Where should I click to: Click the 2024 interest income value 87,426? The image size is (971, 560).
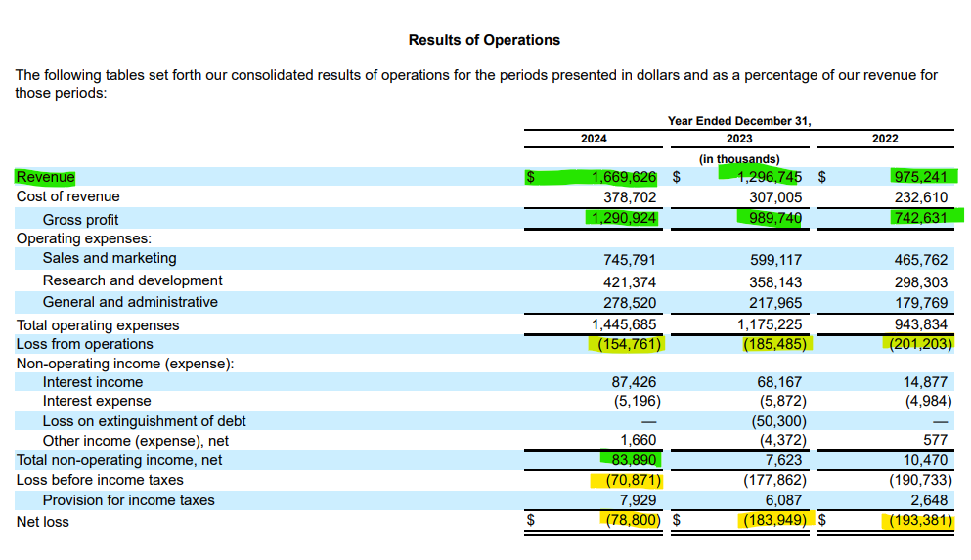634,382
